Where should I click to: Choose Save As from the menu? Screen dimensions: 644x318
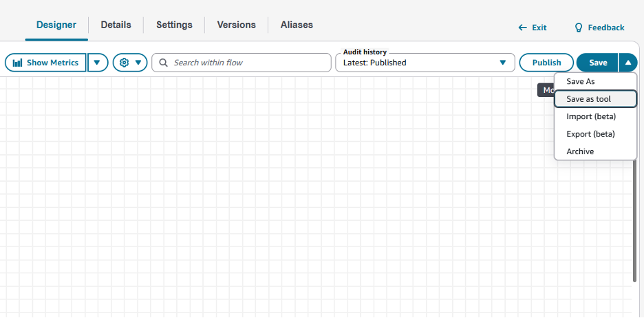(x=580, y=81)
